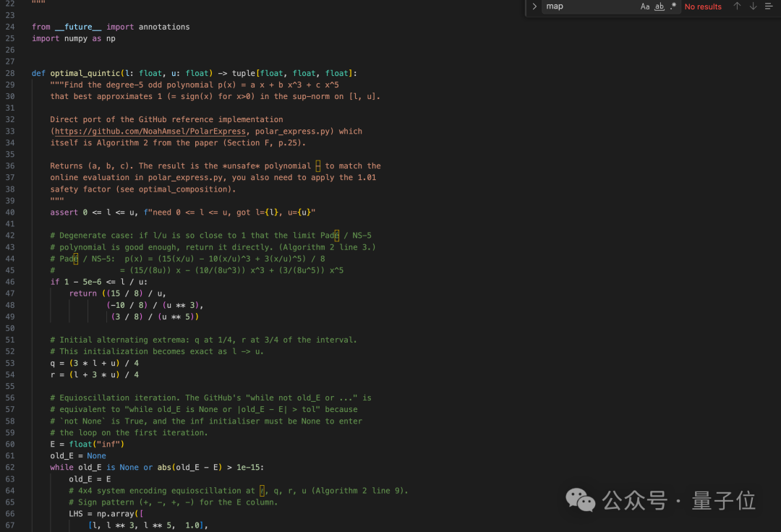781x532 pixels.
Task: Click the while loop condition on line 62
Action: point(157,467)
